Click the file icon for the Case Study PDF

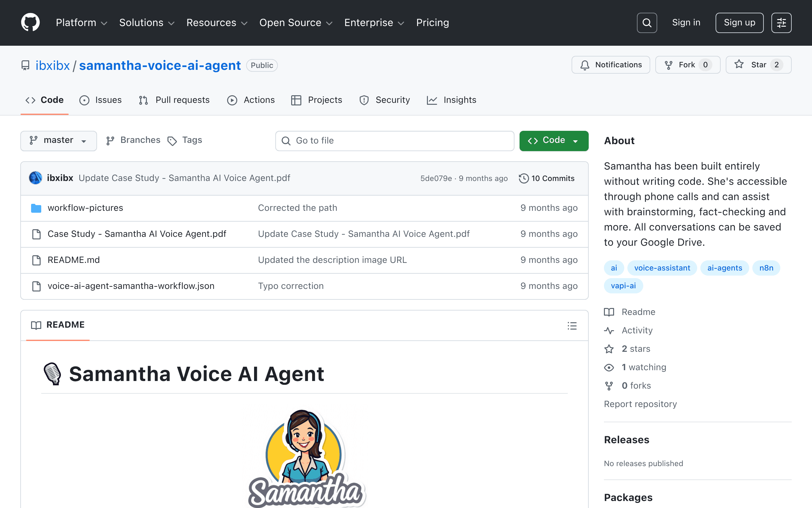(36, 234)
